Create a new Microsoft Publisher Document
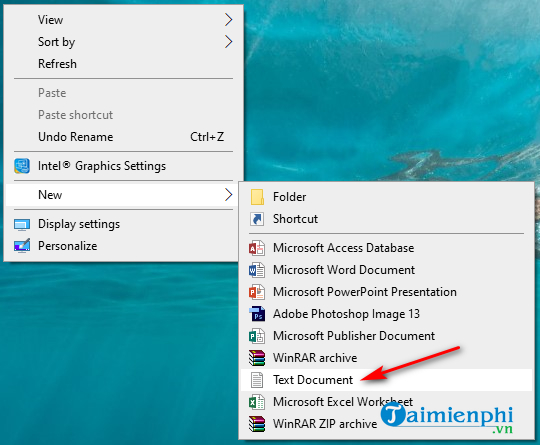 coord(386,336)
